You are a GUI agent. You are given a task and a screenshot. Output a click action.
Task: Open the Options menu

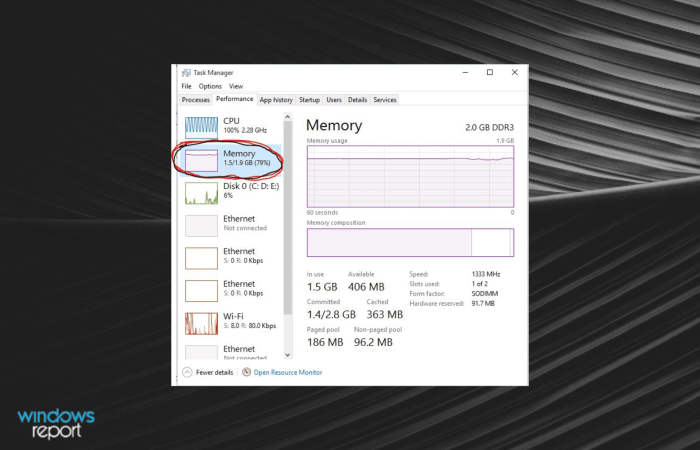point(210,86)
